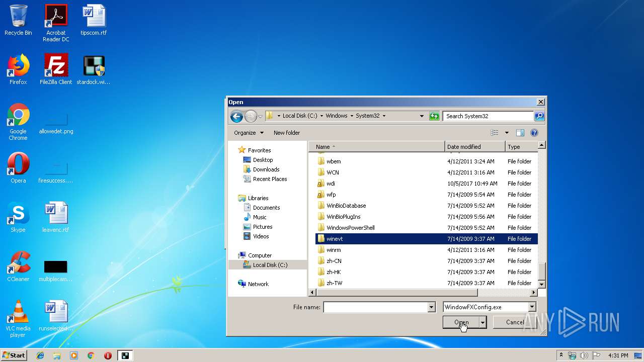Select the tipscom.rtf desktop file

[x=94, y=20]
